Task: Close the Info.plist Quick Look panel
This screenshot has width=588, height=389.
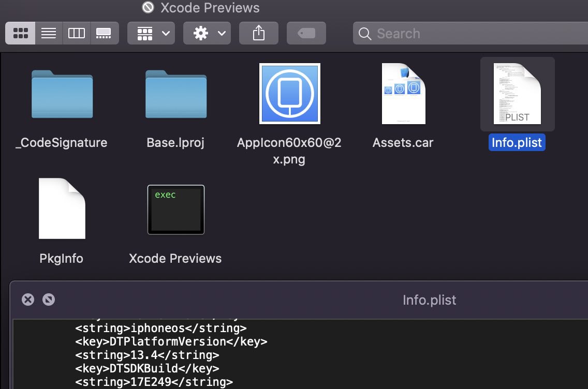Action: point(28,300)
